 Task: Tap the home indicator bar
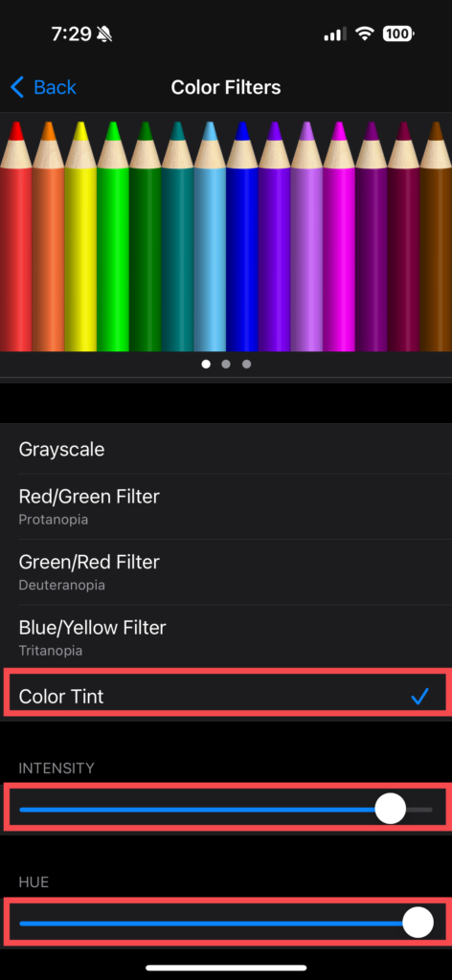226,968
